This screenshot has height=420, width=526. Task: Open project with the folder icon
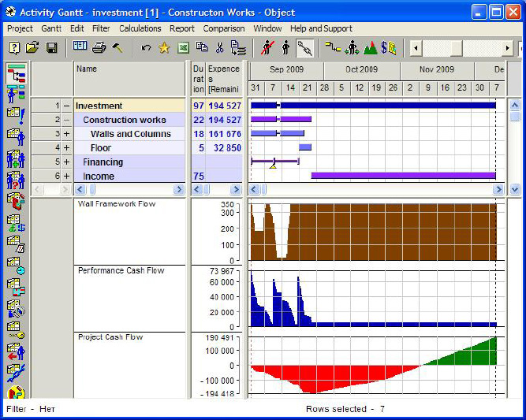point(32,48)
